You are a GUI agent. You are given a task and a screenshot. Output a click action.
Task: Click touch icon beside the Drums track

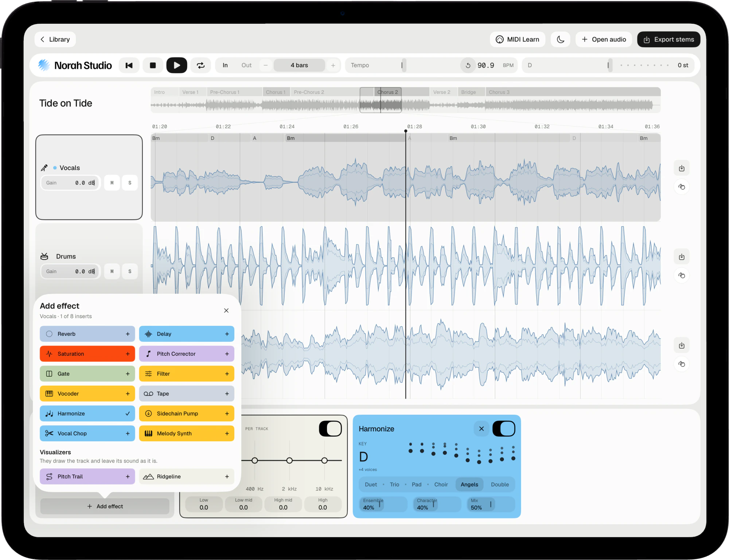[x=682, y=276]
